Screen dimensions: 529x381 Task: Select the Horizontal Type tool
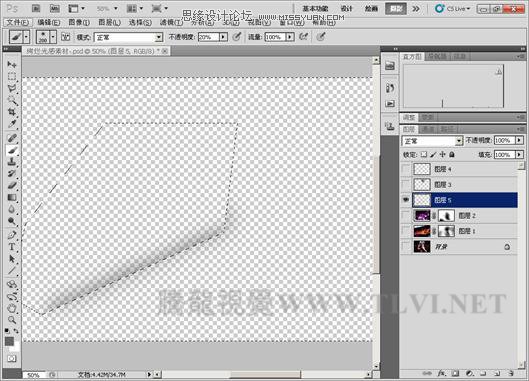tap(12, 247)
